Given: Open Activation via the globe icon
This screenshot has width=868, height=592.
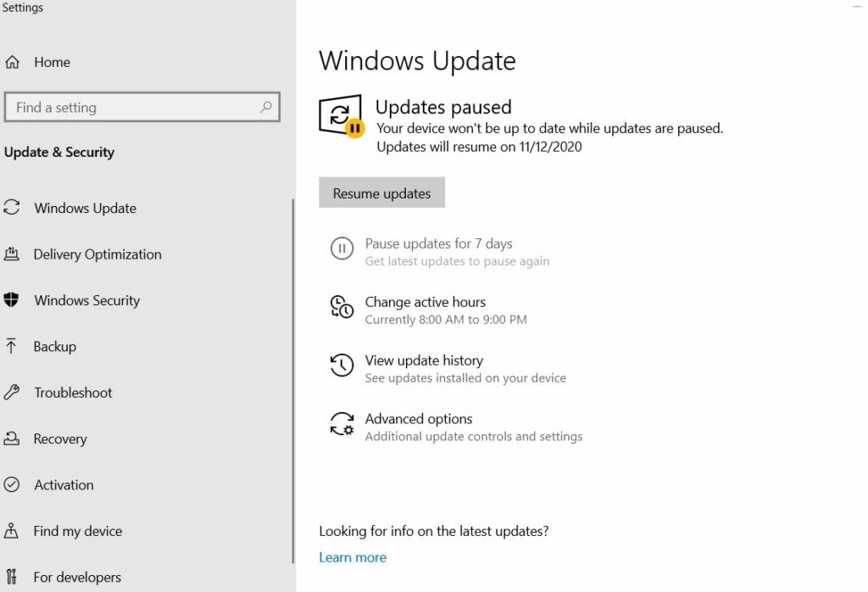Looking at the screenshot, I should point(11,484).
